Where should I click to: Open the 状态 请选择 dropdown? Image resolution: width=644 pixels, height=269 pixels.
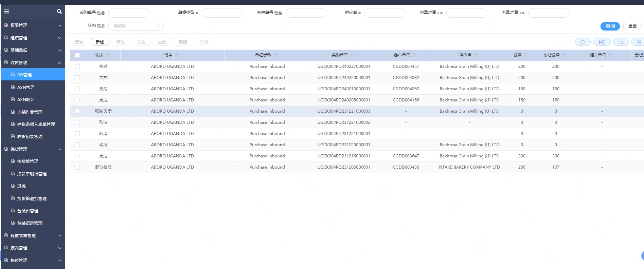point(136,26)
